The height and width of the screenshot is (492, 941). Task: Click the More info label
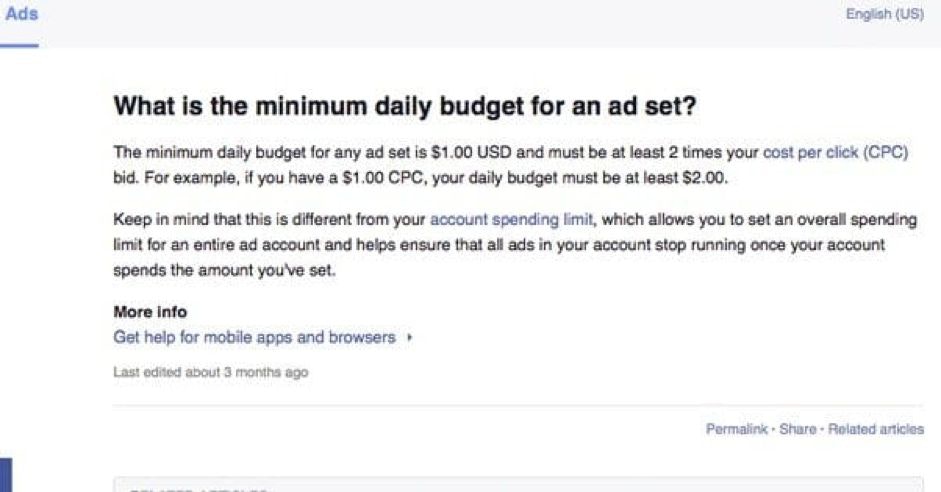pyautogui.click(x=150, y=312)
